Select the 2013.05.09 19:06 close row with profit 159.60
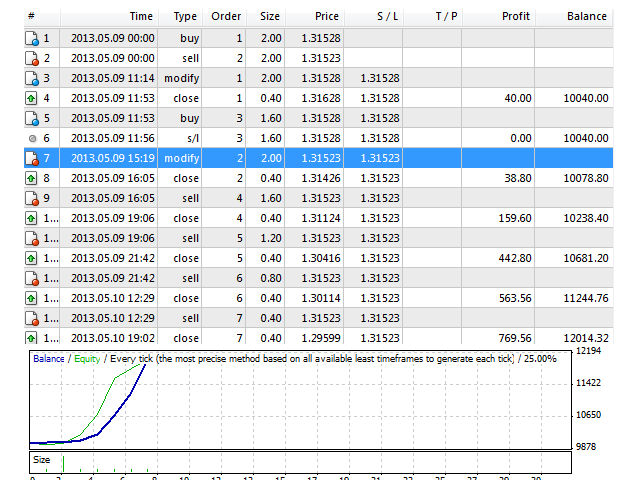640x480 pixels. click(x=318, y=218)
